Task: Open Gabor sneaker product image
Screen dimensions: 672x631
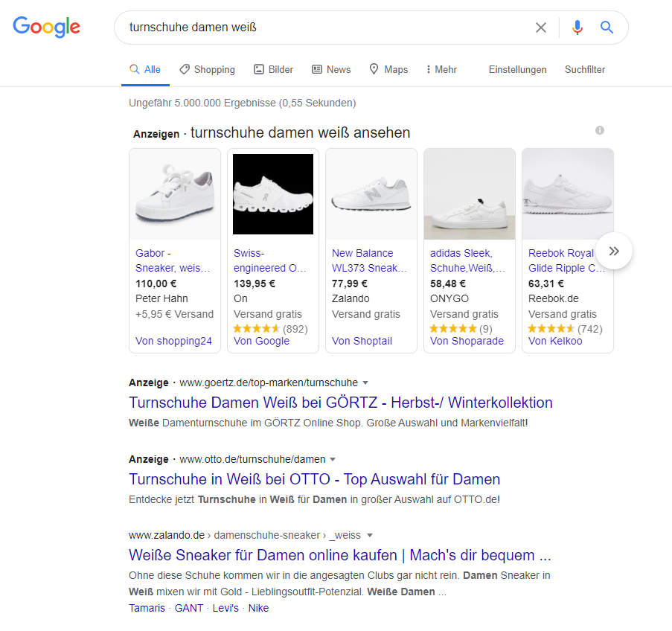Action: coord(175,194)
